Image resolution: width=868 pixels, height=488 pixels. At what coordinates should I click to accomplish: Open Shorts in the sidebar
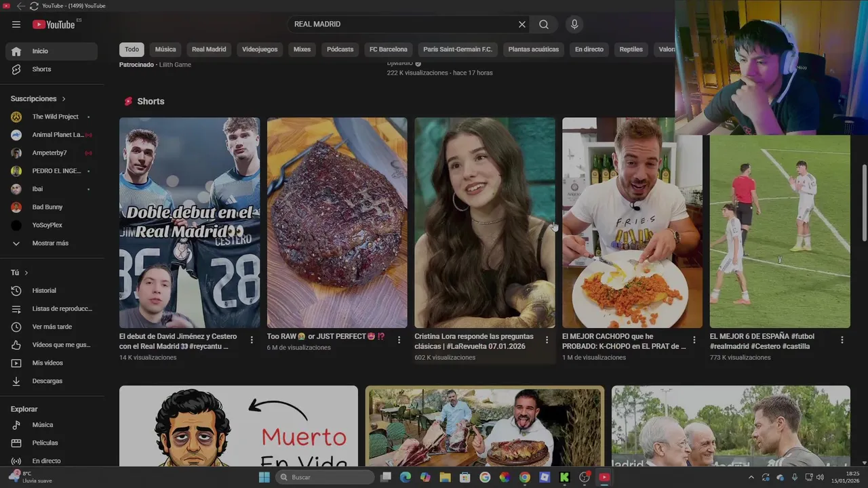click(52, 69)
